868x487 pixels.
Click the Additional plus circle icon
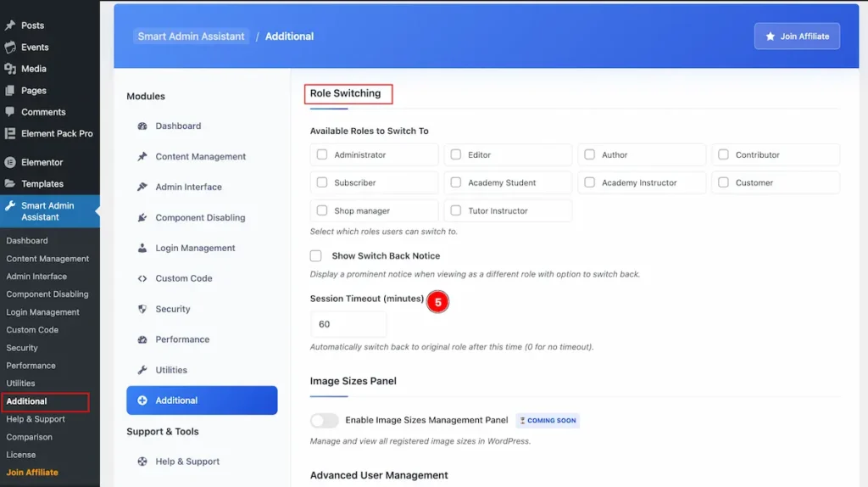[x=142, y=400]
